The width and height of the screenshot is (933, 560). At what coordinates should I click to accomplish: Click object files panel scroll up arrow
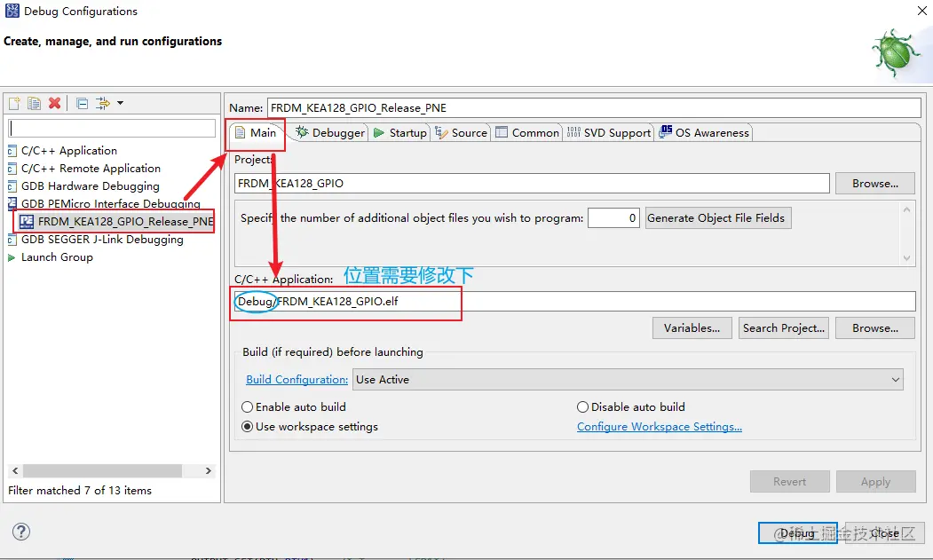coord(907,209)
